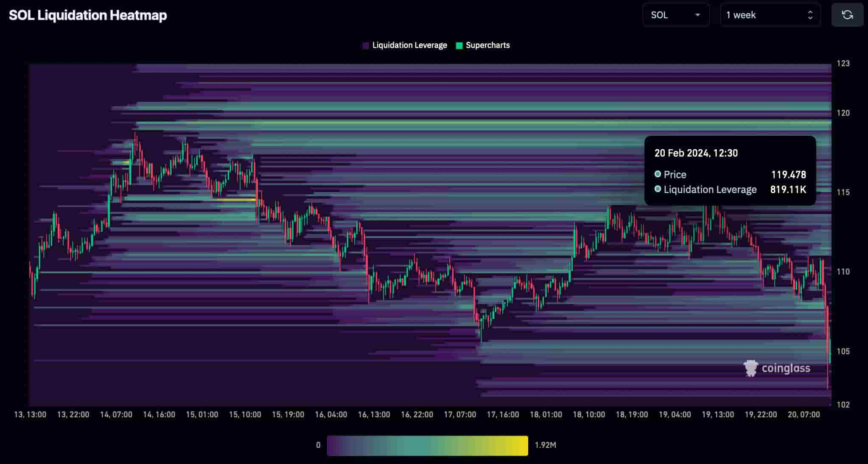Click the tooltip date 20 Feb 2024, 12:30

pyautogui.click(x=696, y=153)
